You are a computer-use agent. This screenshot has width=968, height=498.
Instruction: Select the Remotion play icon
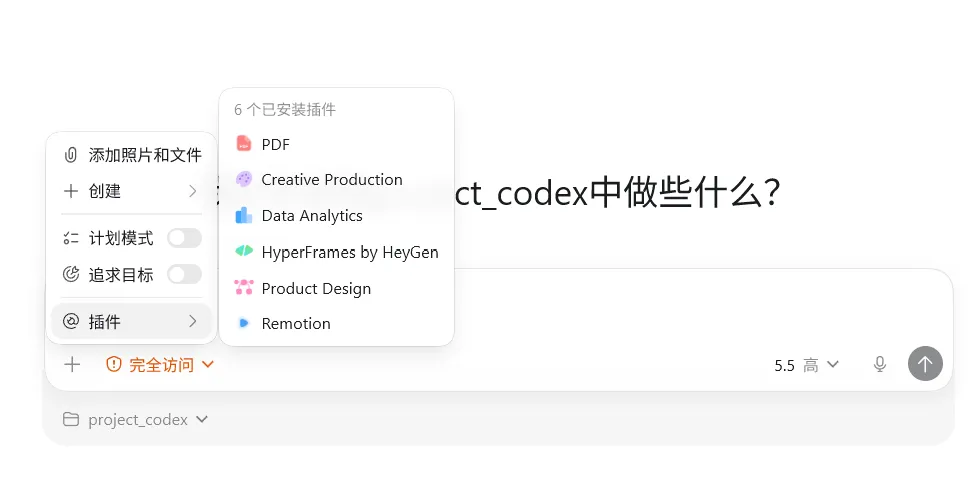click(x=244, y=323)
